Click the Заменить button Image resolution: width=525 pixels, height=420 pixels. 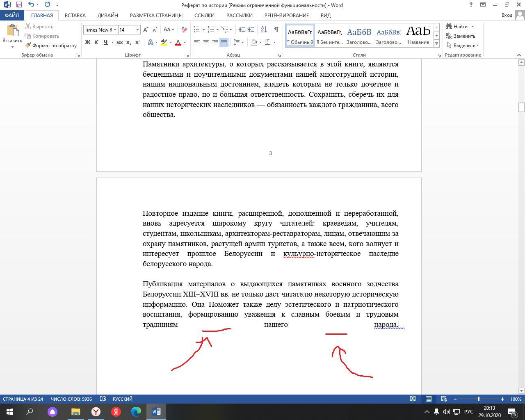(461, 36)
